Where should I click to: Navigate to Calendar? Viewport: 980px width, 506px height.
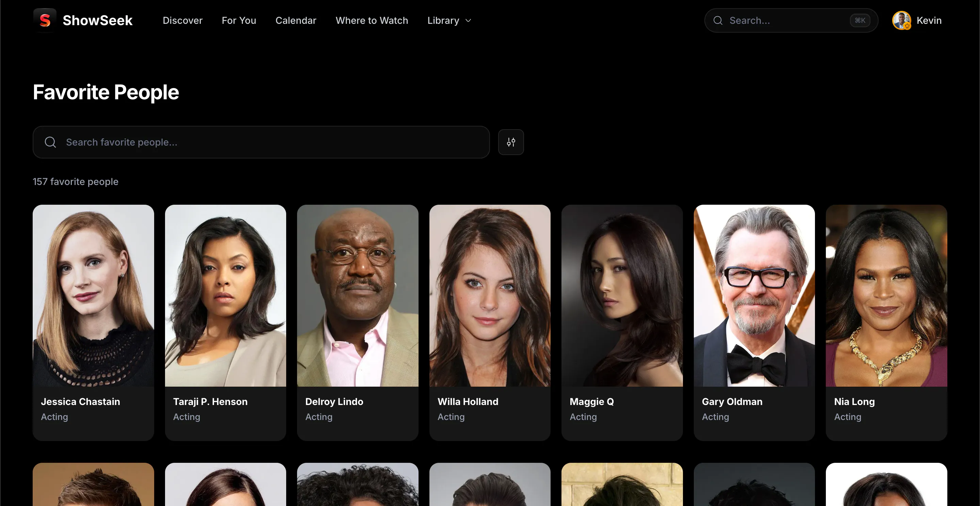click(x=296, y=20)
